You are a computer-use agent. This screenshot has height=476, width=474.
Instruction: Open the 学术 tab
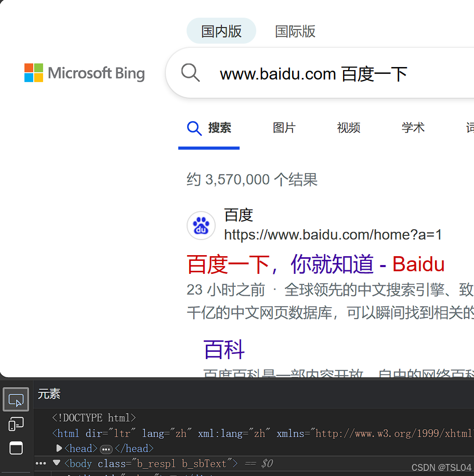coord(413,128)
